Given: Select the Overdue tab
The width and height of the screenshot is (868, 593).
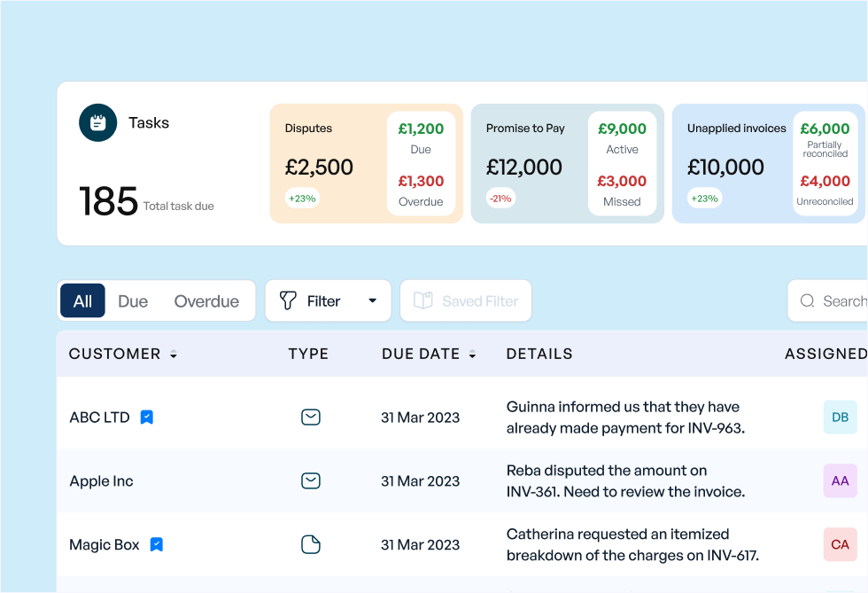Looking at the screenshot, I should tap(206, 300).
